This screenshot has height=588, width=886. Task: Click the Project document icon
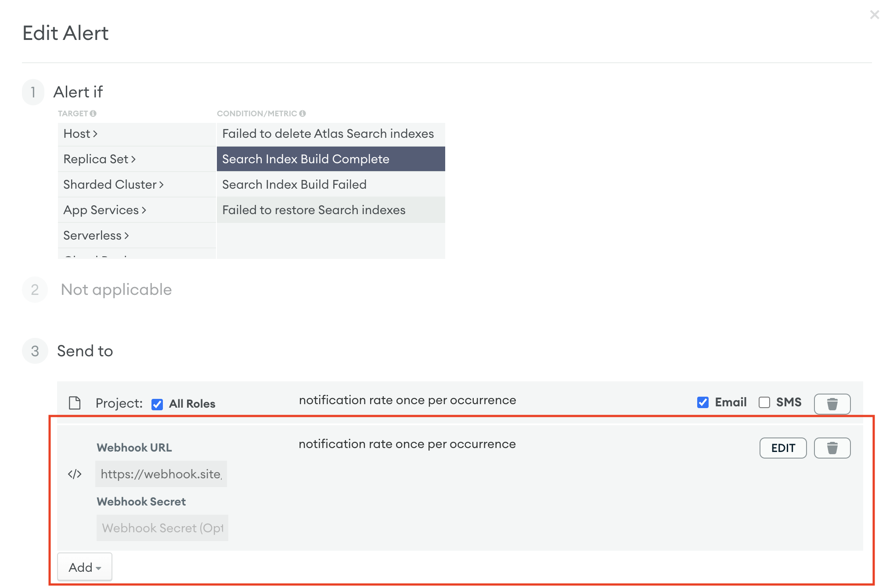point(75,403)
